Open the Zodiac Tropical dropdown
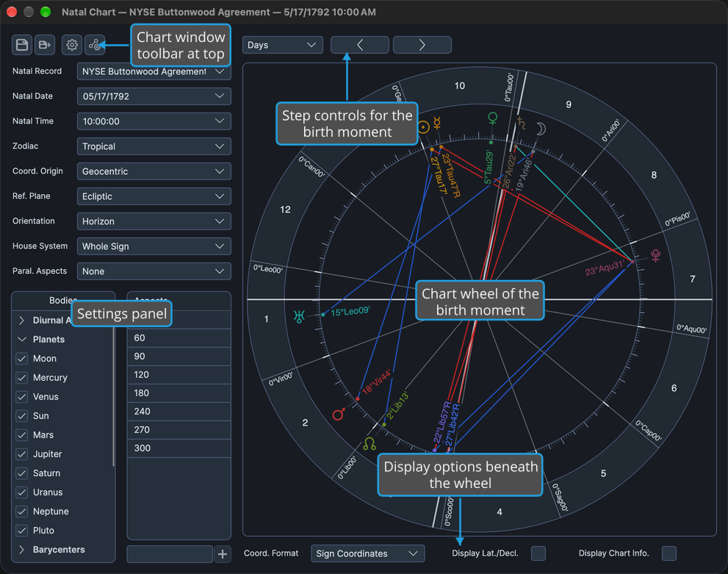 154,146
